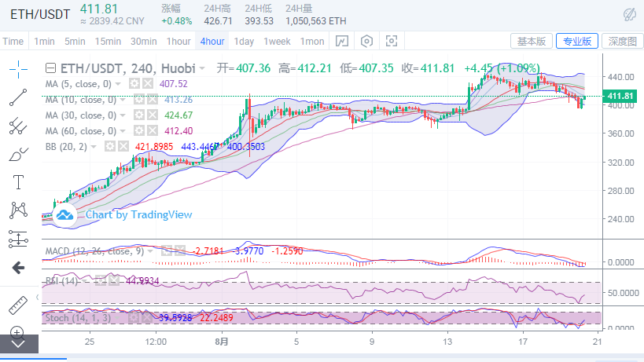Switch to 基本版 basic view
This screenshot has height=362, width=644.
point(530,41)
